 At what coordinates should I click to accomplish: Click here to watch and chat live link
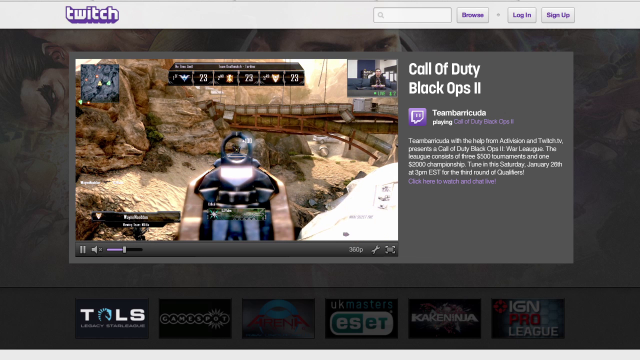pos(452,181)
